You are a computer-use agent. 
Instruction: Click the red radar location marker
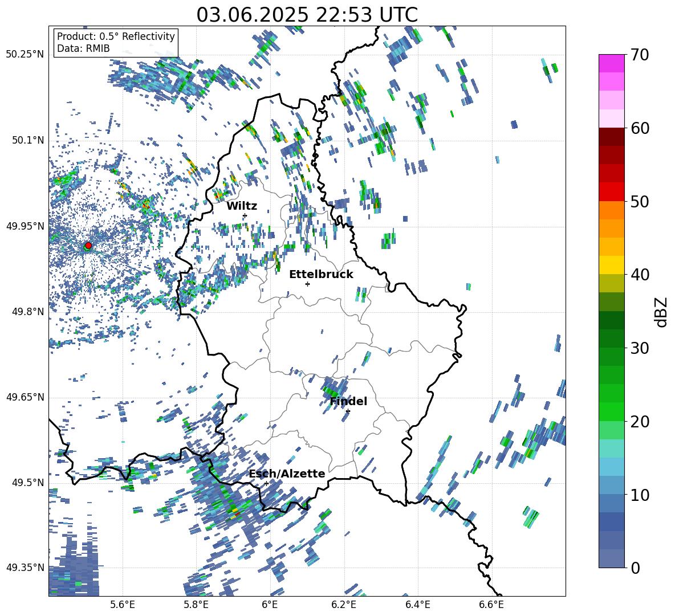[x=88, y=245]
